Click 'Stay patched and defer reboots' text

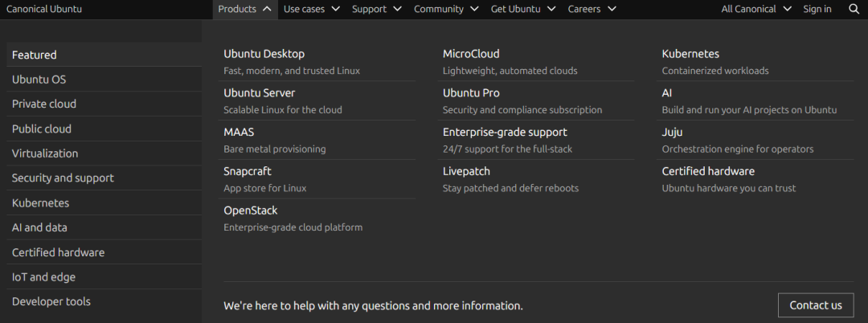[510, 188]
